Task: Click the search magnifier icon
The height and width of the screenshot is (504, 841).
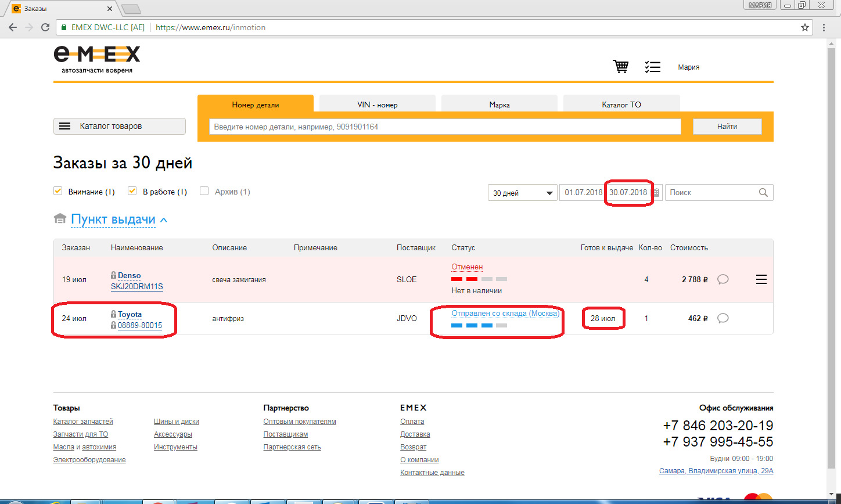Action: pos(764,192)
